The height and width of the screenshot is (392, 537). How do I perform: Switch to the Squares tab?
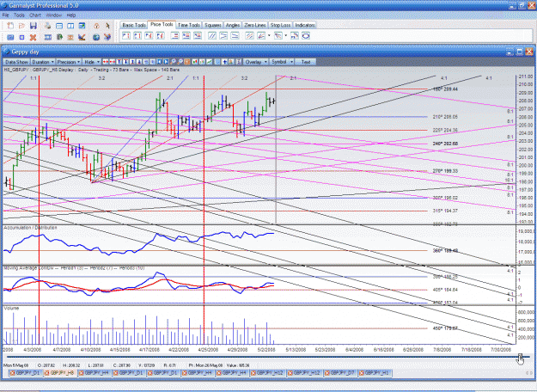(x=213, y=25)
